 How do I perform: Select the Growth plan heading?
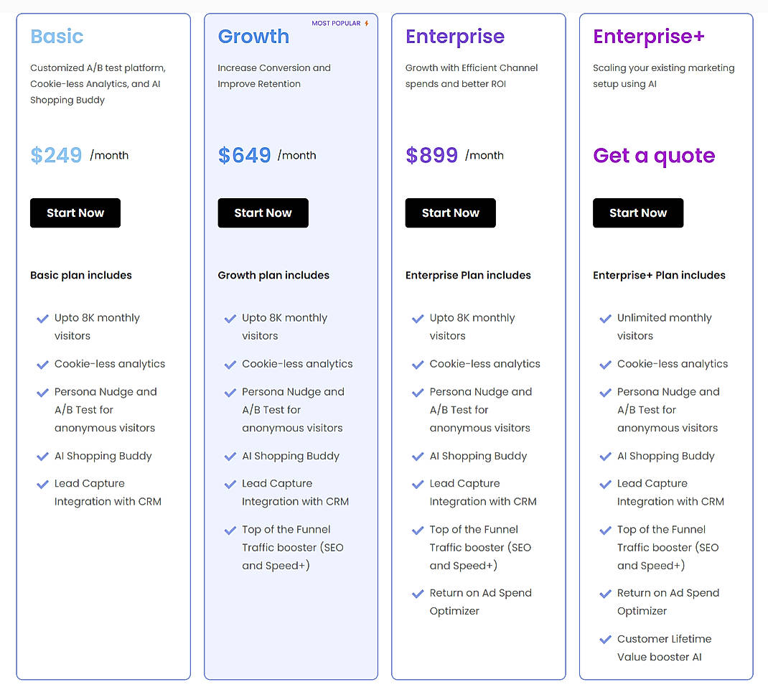(x=253, y=36)
